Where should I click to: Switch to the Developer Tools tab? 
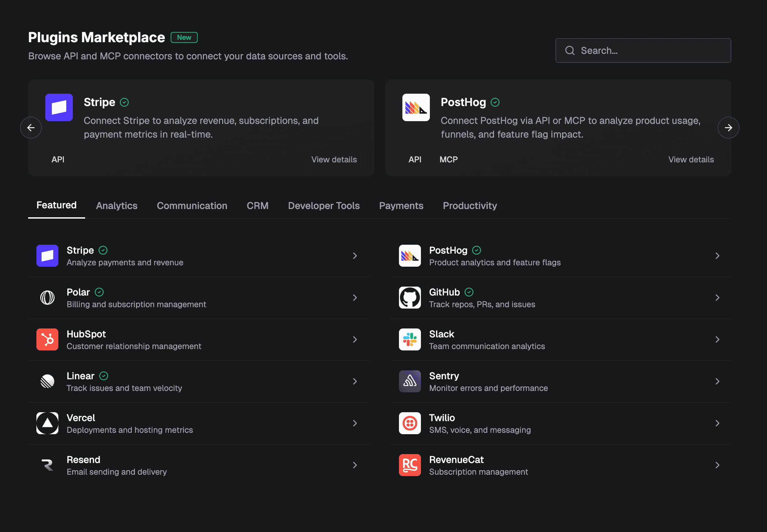(324, 206)
